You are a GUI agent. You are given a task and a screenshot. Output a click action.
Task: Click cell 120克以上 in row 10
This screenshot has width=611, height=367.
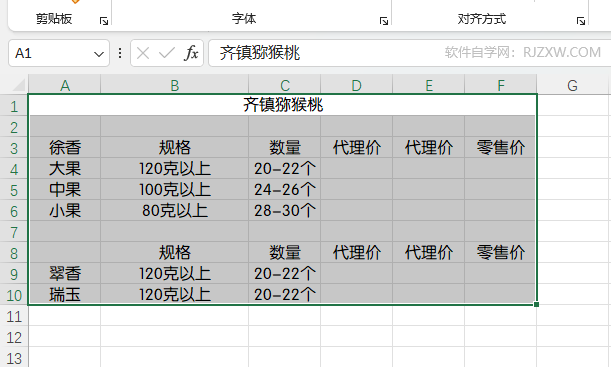pos(175,295)
